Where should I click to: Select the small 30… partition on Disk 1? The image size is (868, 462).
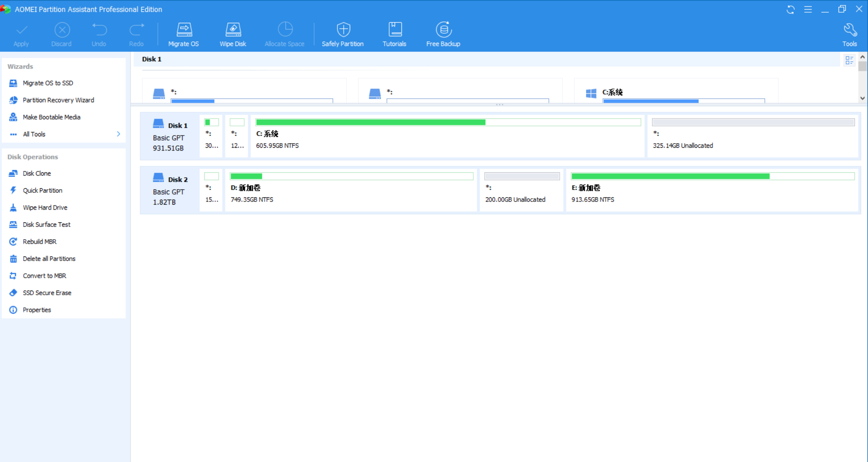pos(211,136)
